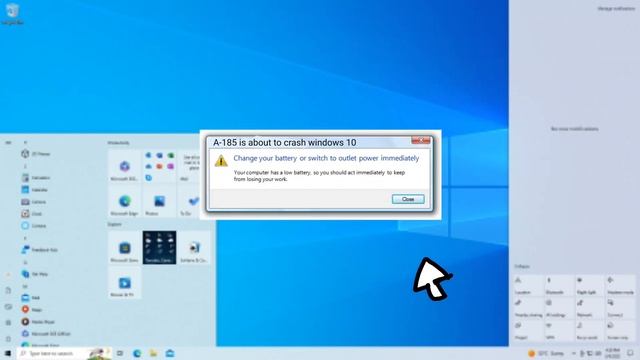This screenshot has width=640, height=360.
Task: Open the Microsoft Store tile under Explore
Action: click(124, 248)
